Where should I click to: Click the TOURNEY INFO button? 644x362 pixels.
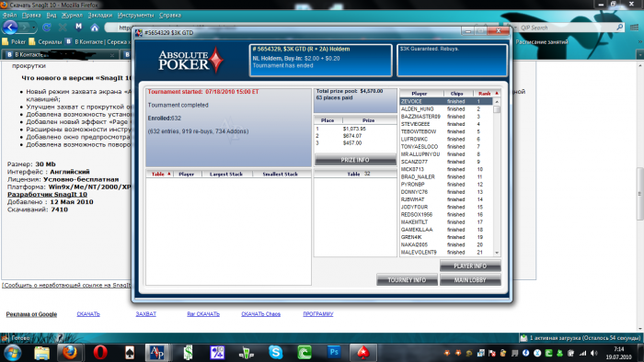[407, 280]
